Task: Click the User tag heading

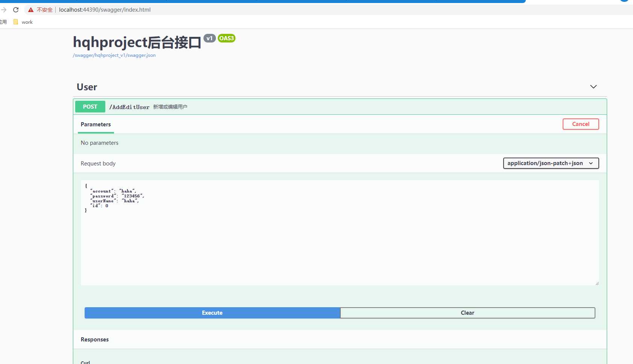Action: click(87, 87)
